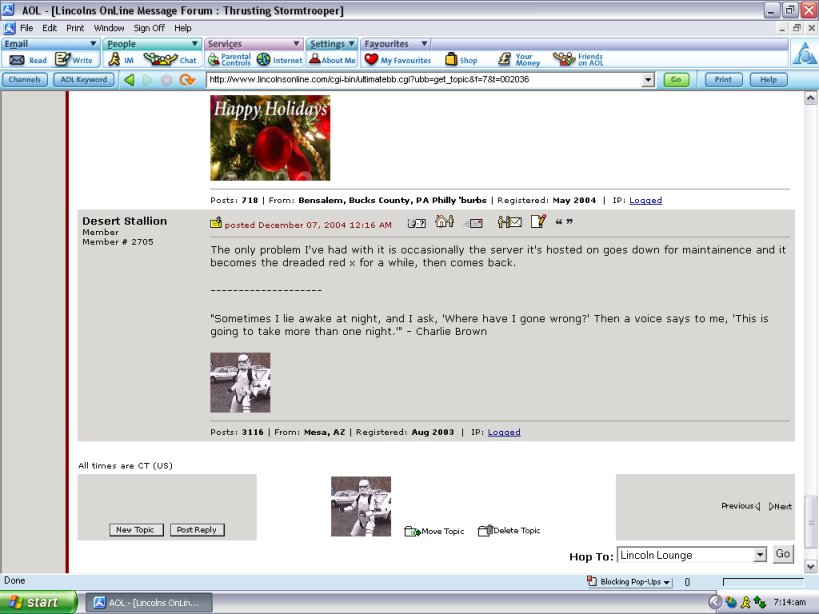Open the Windows Start button
The image size is (819, 614).
(x=38, y=603)
